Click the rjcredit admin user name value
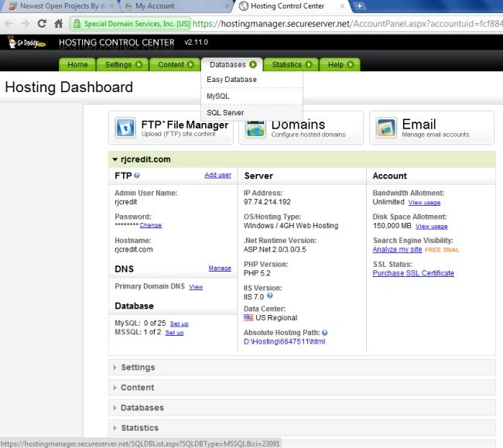503x448 pixels. 125,202
